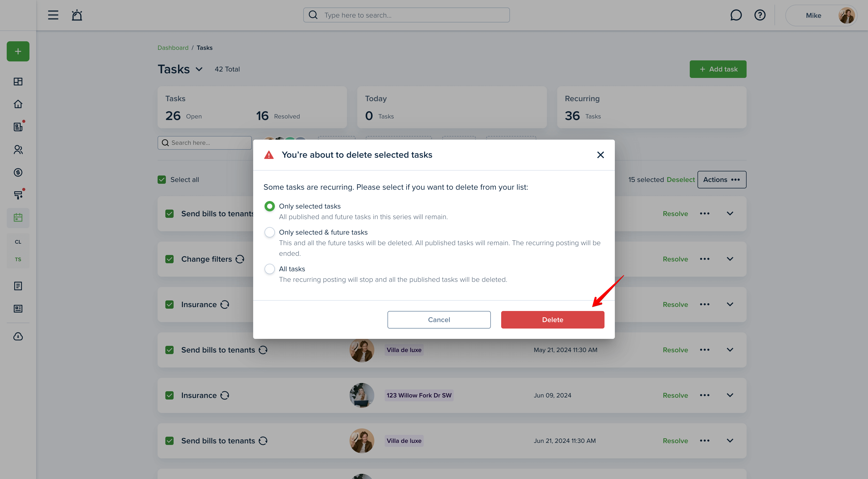
Task: Select Only selected & future tasks radio
Action: pyautogui.click(x=269, y=232)
